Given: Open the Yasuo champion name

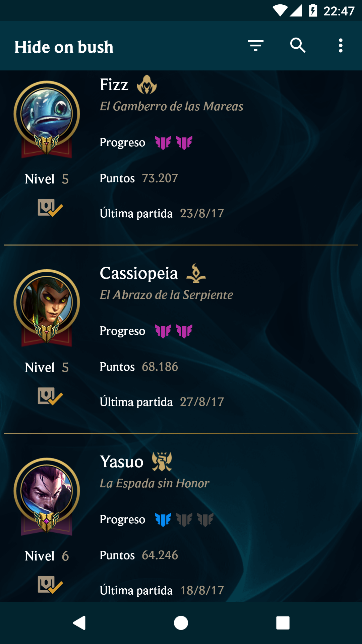Looking at the screenshot, I should tap(122, 462).
